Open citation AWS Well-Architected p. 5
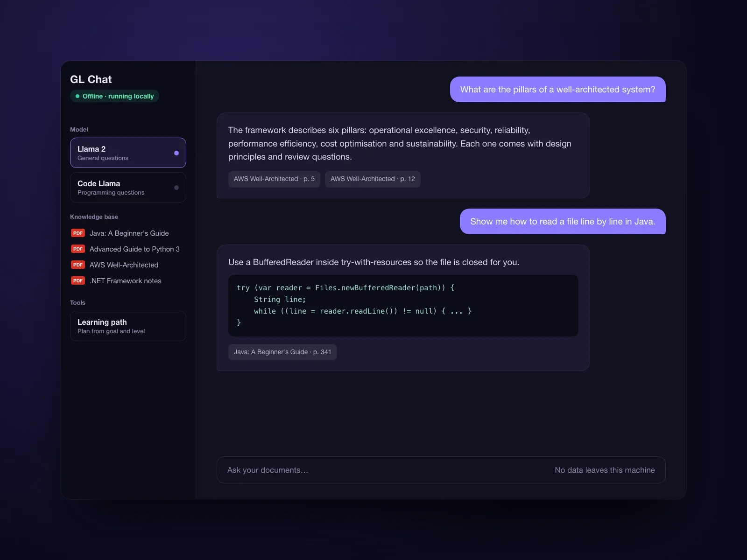This screenshot has width=747, height=560. point(274,179)
